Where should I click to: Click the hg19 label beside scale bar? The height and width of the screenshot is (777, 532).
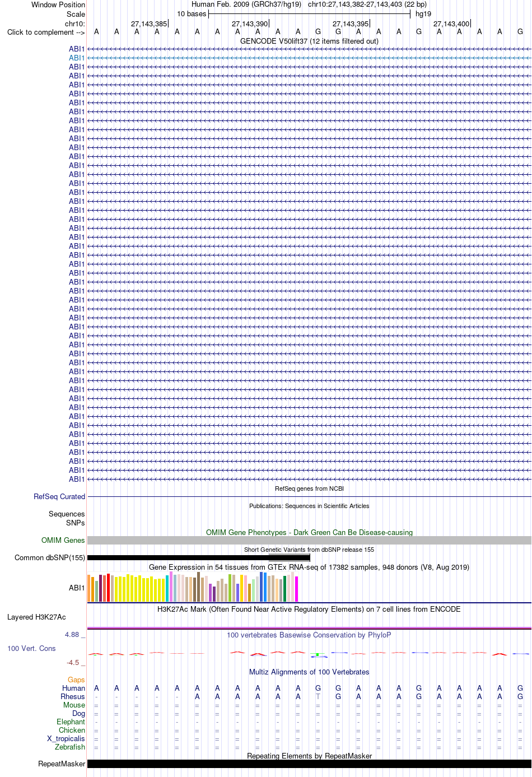423,14
